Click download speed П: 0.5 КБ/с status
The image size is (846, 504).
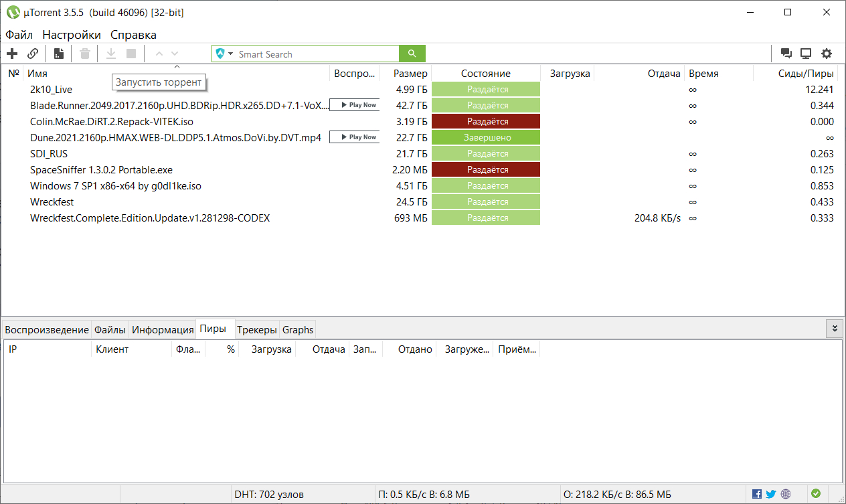click(424, 495)
